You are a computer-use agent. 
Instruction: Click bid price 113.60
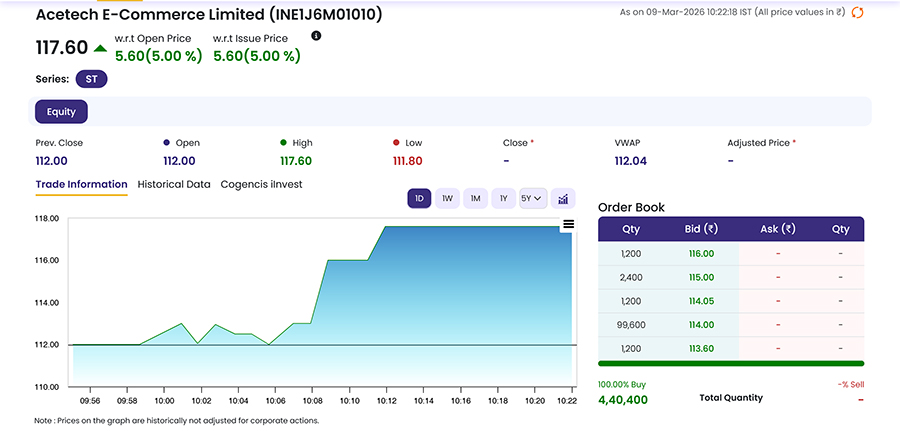[x=701, y=348]
